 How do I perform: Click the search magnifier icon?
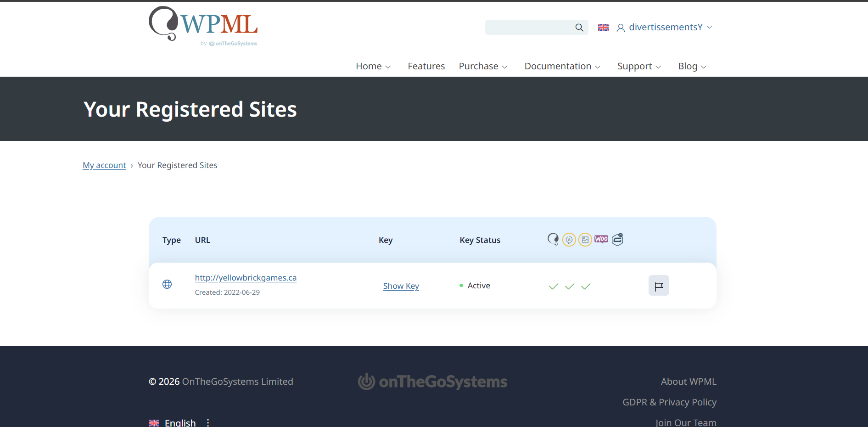click(x=579, y=28)
